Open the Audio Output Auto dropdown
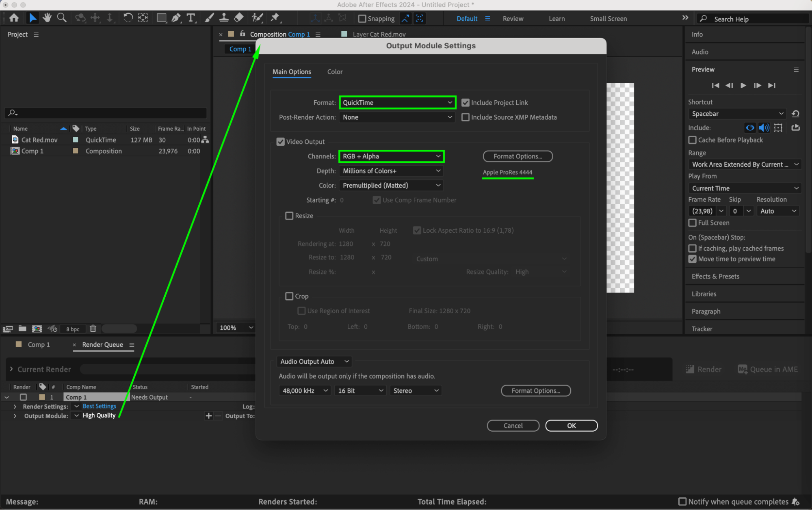This screenshot has width=812, height=510. coord(314,361)
